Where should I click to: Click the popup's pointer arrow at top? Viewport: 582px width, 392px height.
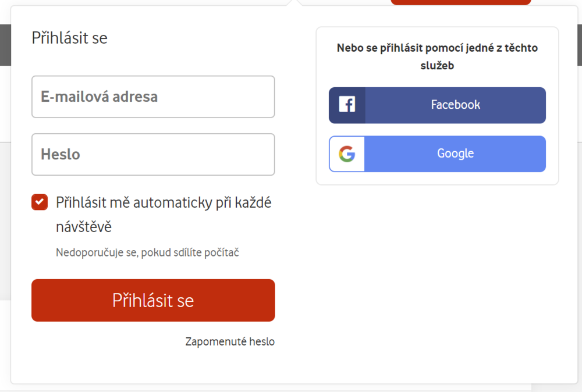tap(292, 2)
